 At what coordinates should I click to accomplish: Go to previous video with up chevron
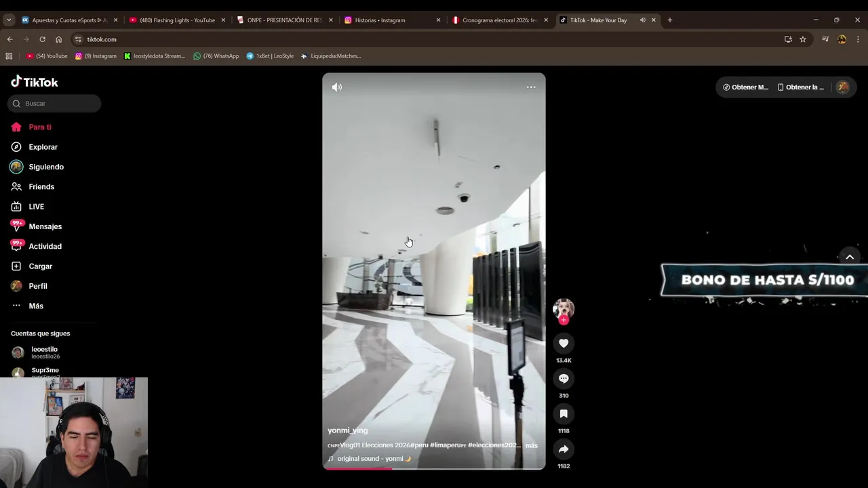(x=850, y=257)
